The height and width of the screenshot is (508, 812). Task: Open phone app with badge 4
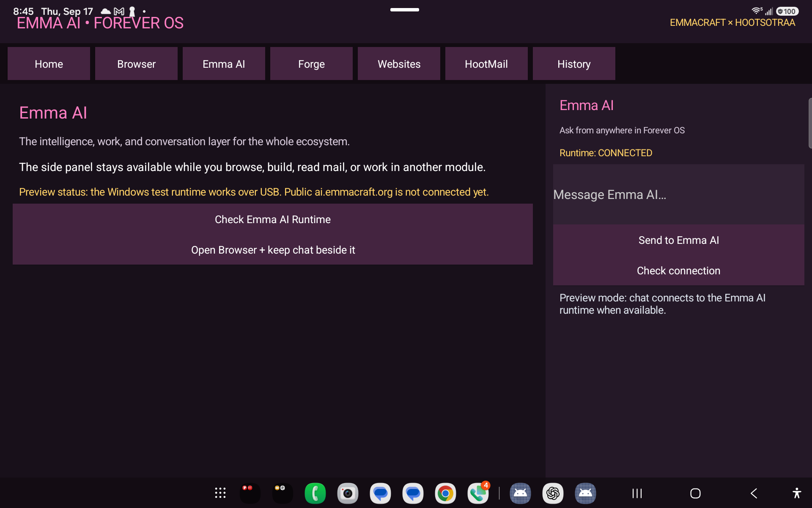(x=478, y=493)
